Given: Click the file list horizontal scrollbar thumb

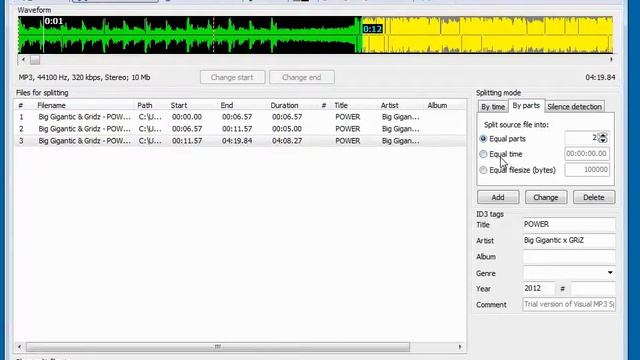Looking at the screenshot, I should tap(218, 347).
